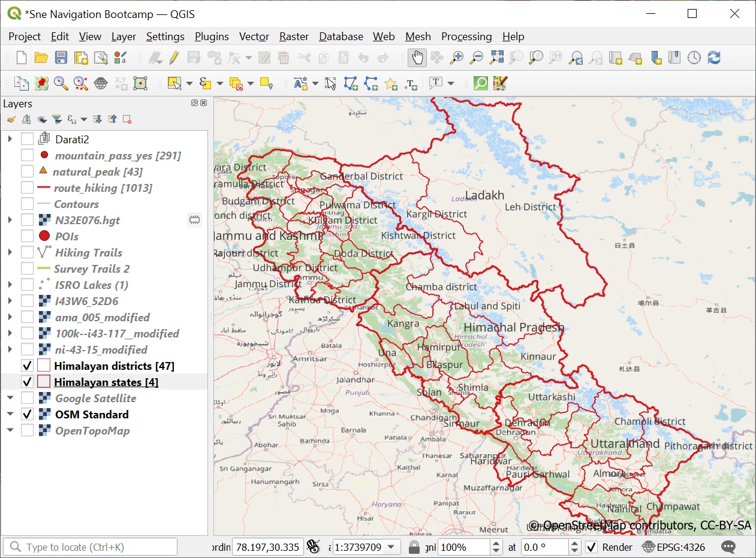Enable the natural_peak layer checkbox

[x=27, y=171]
